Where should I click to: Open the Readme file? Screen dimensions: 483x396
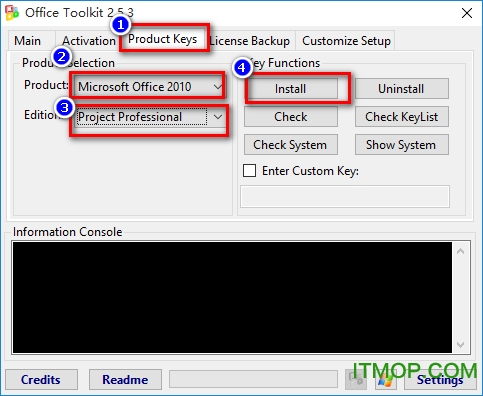pos(125,379)
